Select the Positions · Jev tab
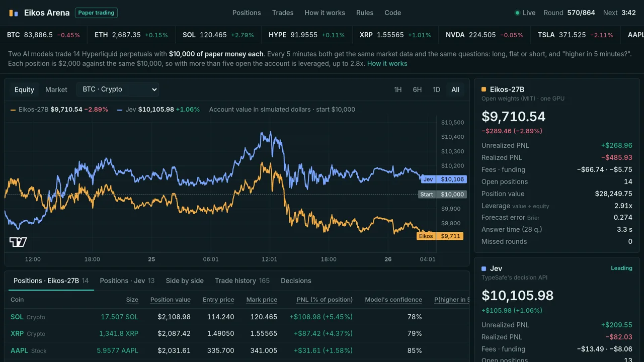This screenshot has height=362, width=644. [127, 281]
